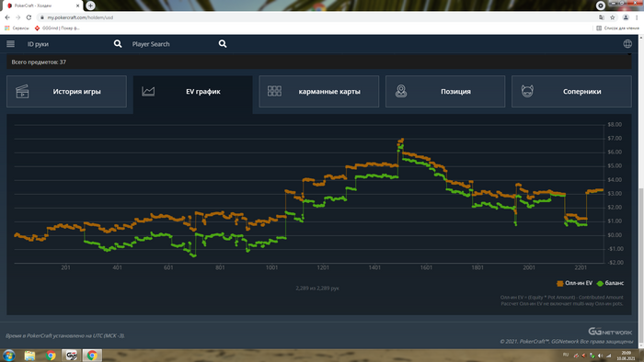Click the clapperboard icon on История игры
Screen dimensions: 644x362
22,92
